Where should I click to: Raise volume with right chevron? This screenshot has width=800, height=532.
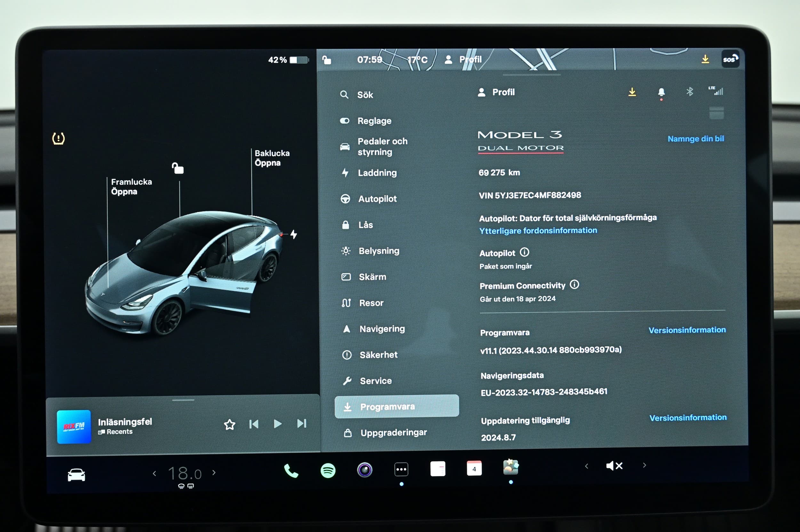pyautogui.click(x=644, y=465)
